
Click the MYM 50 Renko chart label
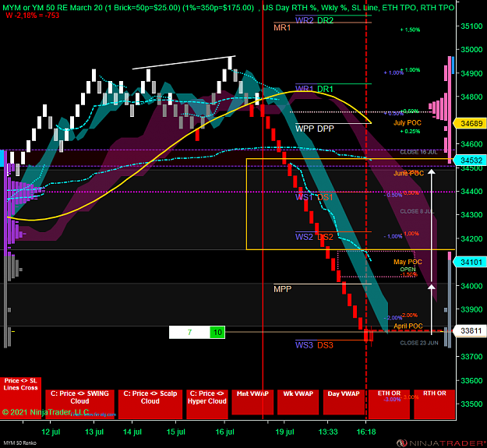(x=19, y=443)
